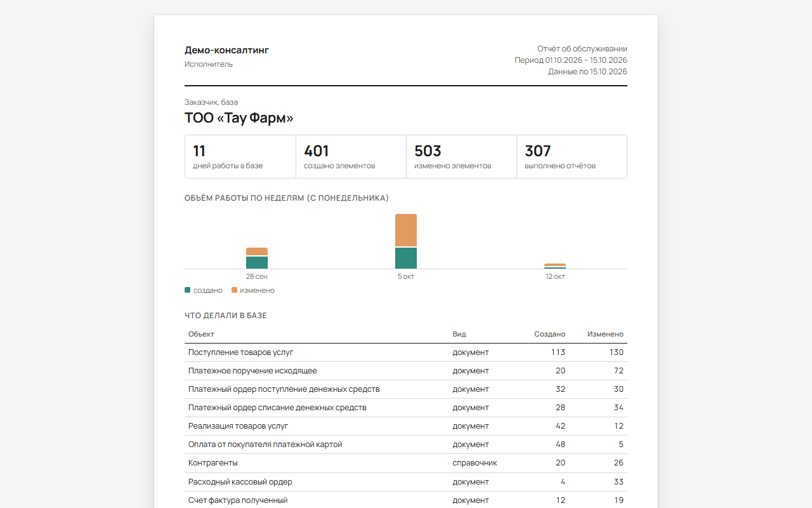Click the green 'создано' legend swatch

[187, 290]
